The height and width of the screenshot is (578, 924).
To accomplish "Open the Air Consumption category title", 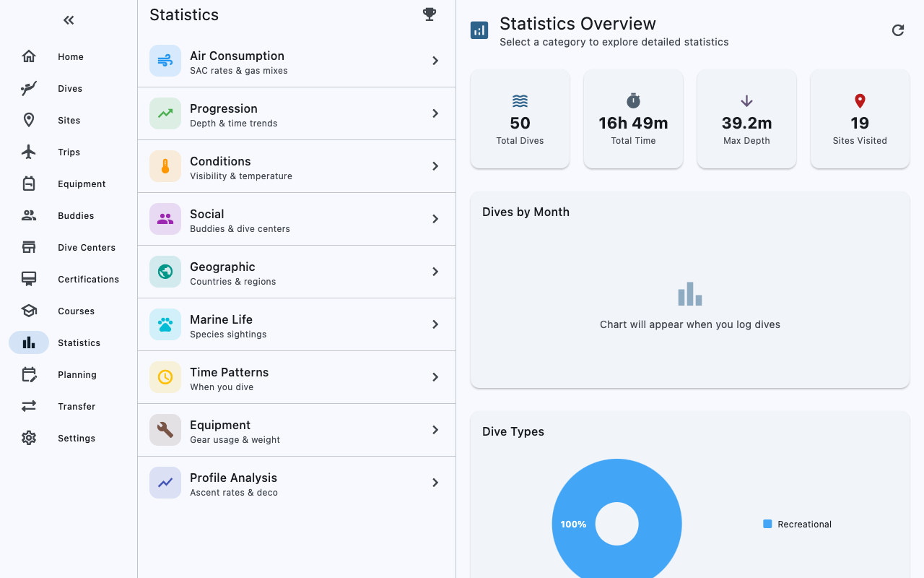I will click(x=237, y=56).
